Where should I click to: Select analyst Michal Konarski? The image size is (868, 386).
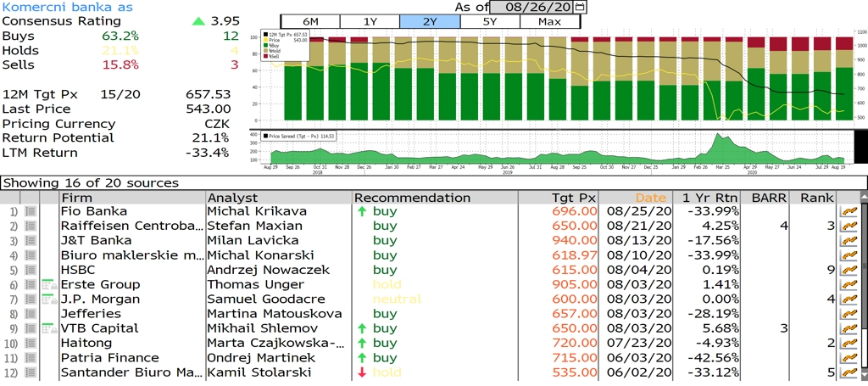(260, 255)
